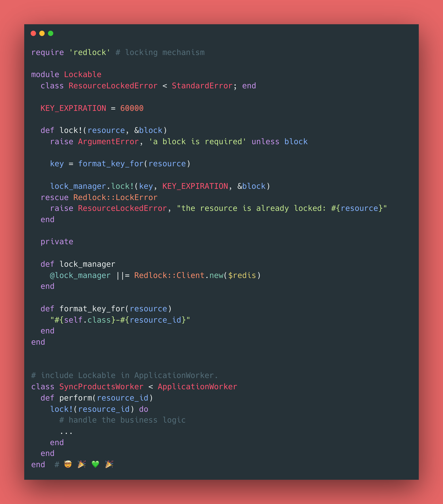443x504 pixels.
Task: Click the green heart emoji
Action: (x=95, y=464)
